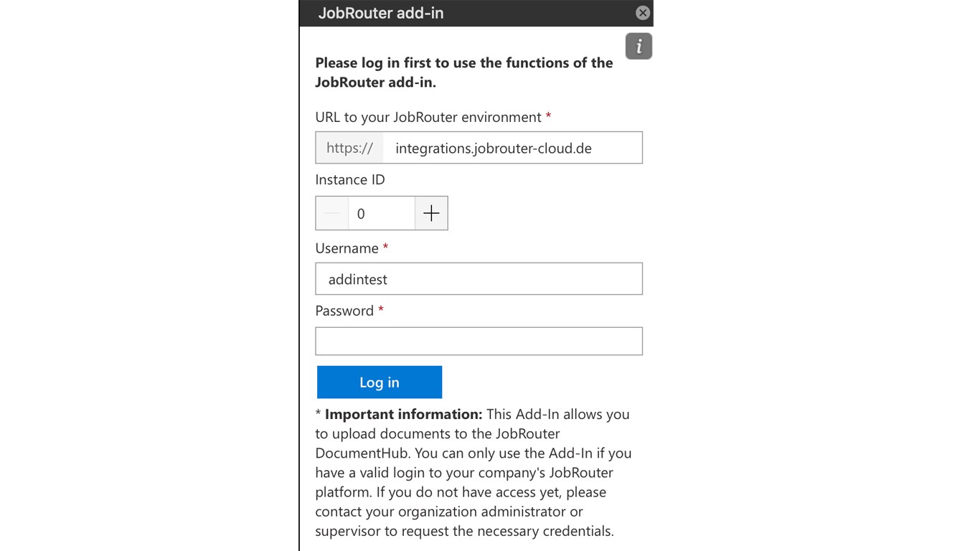Click the 'URL to your JobRouter environment' label

click(428, 117)
